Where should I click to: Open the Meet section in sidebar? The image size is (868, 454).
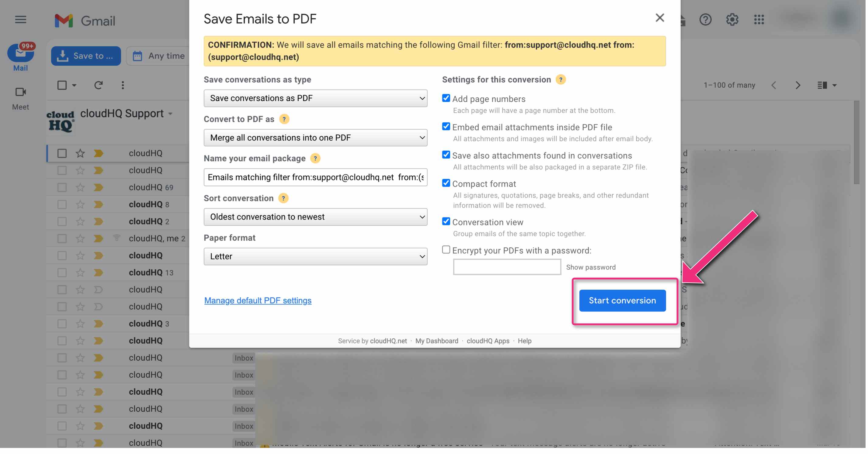click(21, 98)
